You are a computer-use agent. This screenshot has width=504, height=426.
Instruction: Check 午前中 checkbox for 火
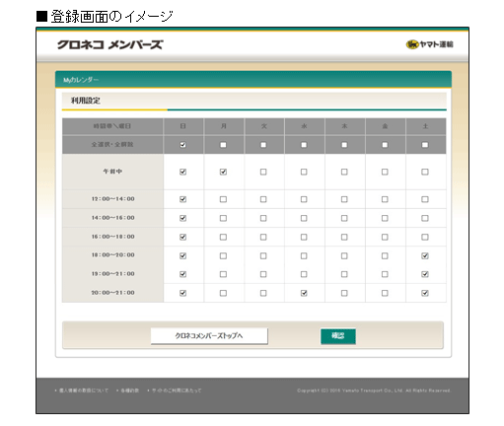tap(263, 172)
